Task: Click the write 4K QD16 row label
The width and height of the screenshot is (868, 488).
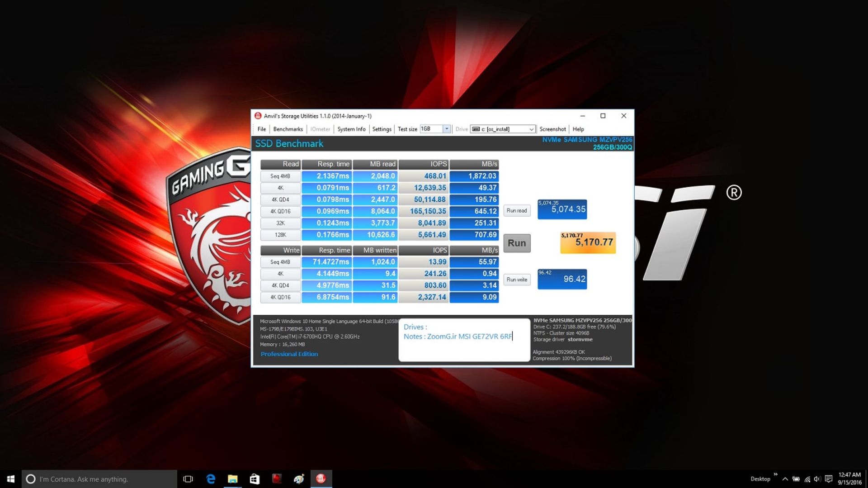Action: click(x=280, y=298)
